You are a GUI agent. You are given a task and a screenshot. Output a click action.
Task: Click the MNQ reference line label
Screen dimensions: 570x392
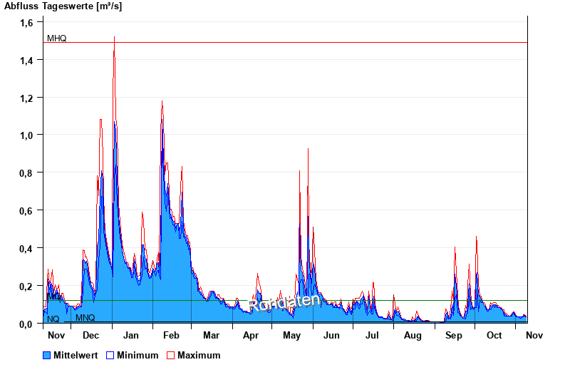(x=85, y=317)
